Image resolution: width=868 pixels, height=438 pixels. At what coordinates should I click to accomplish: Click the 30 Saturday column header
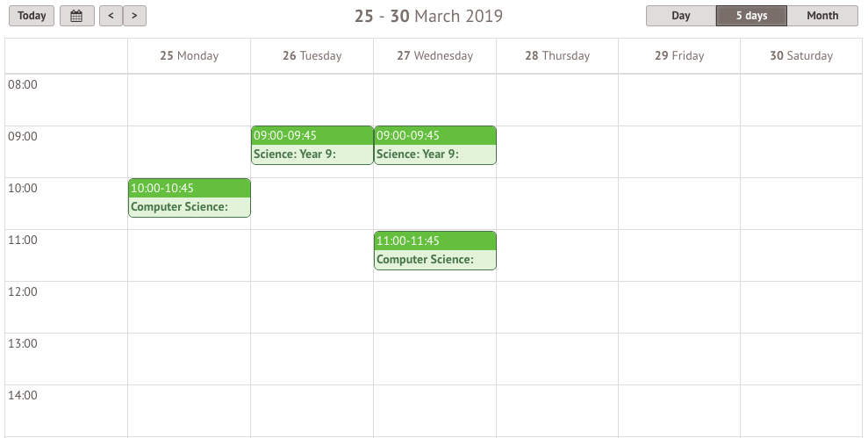pyautogui.click(x=801, y=55)
